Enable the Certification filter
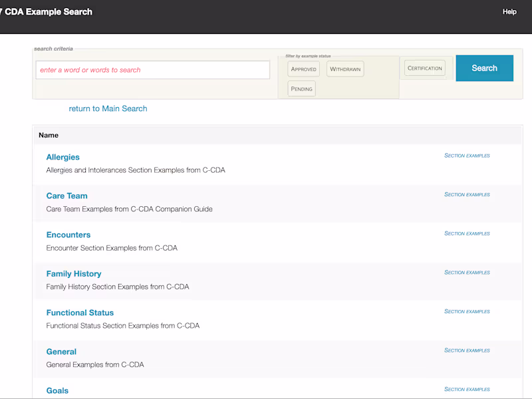 pos(425,68)
